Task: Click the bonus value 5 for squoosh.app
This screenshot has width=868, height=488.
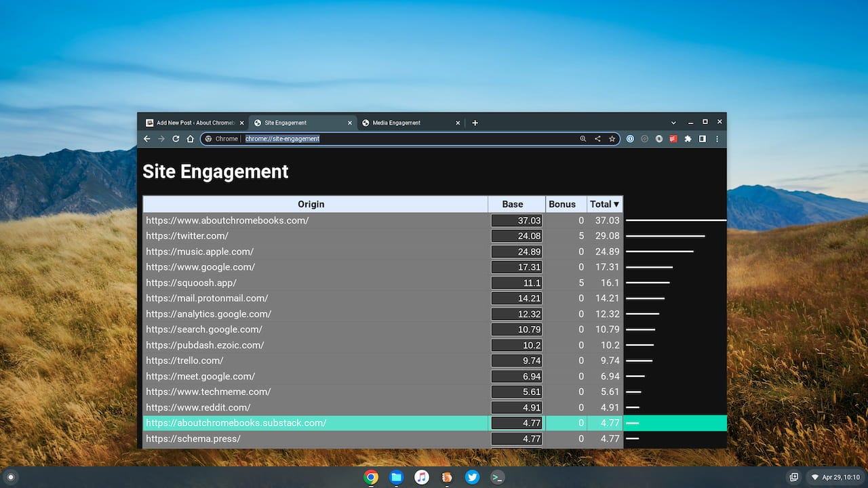Action: pyautogui.click(x=581, y=283)
